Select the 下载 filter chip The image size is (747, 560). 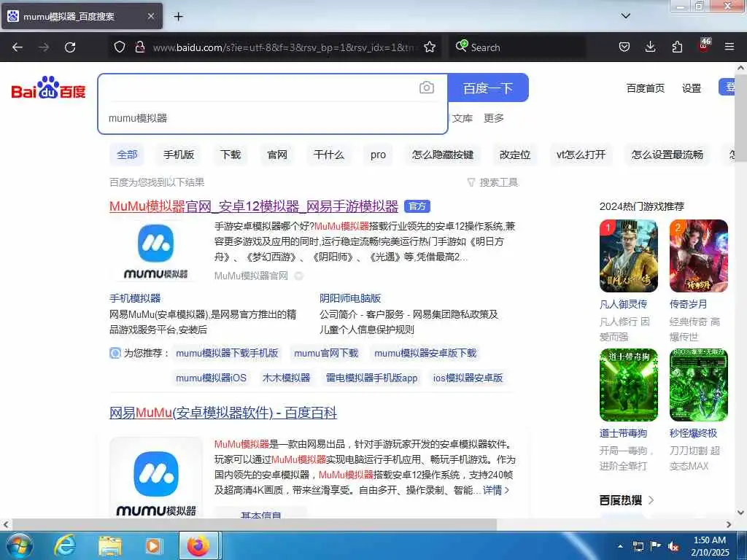coord(231,155)
